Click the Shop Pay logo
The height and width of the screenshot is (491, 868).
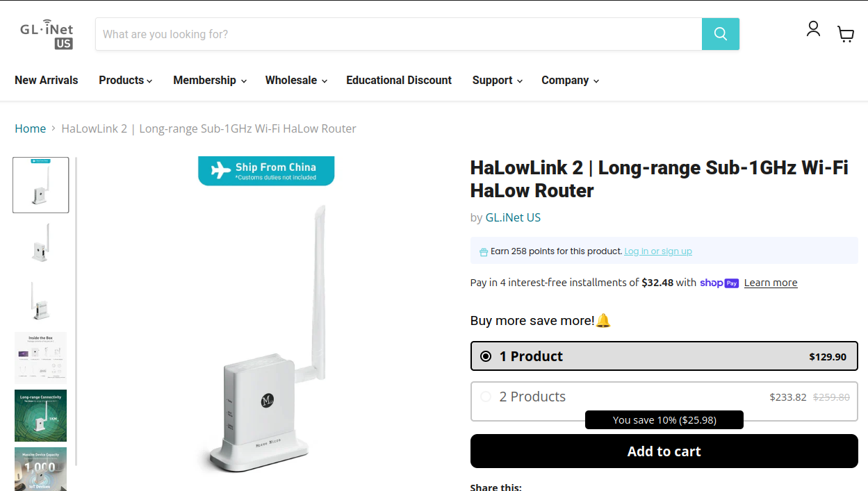719,283
